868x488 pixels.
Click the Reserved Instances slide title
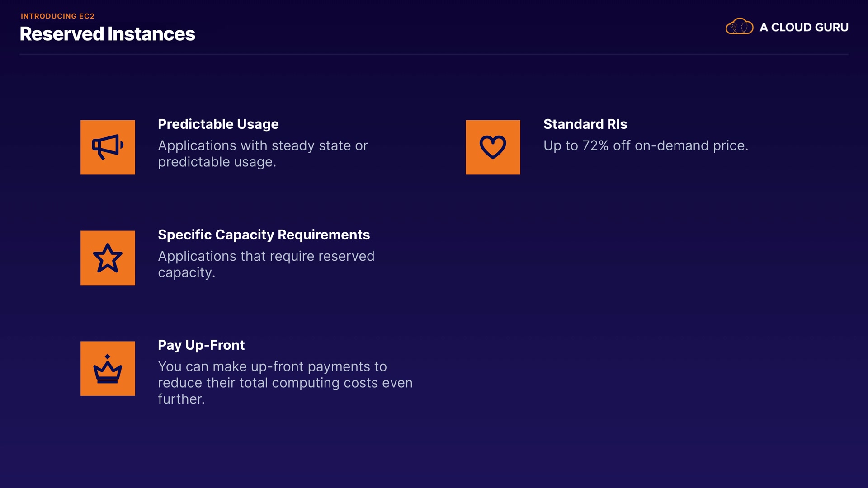pos(108,34)
